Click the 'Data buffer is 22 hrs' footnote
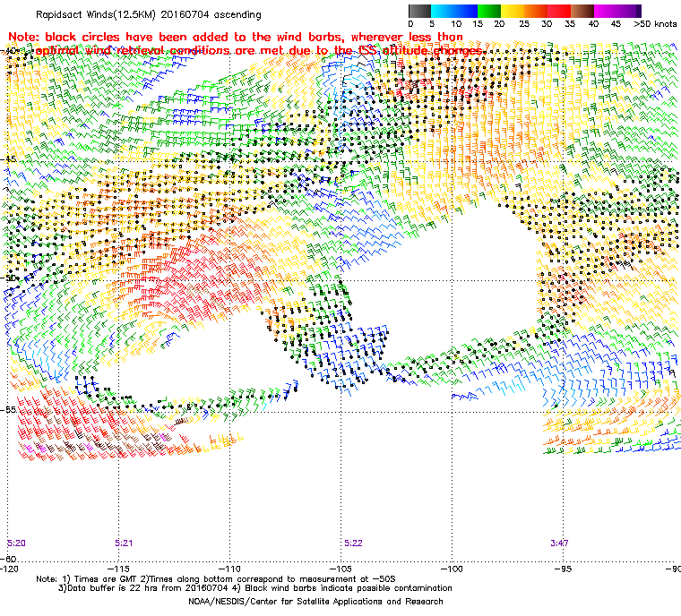 point(255,588)
